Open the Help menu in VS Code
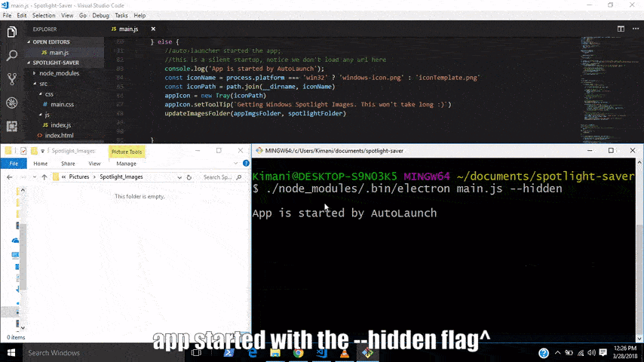 pyautogui.click(x=140, y=16)
